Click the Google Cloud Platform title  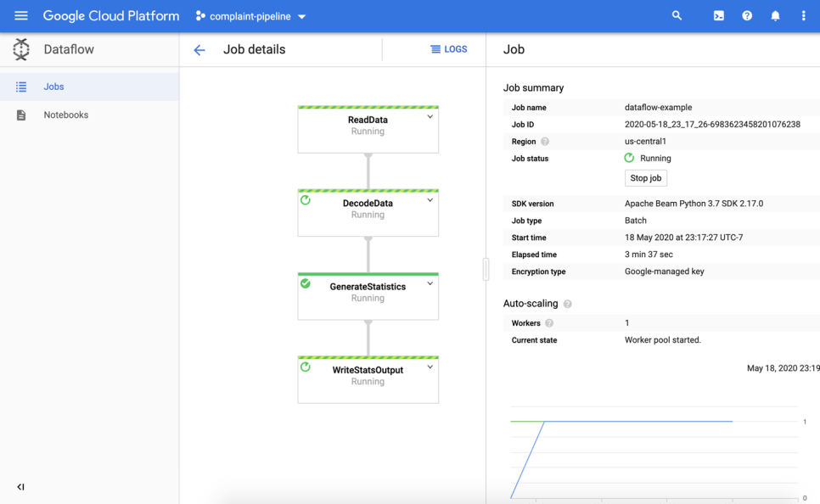point(111,15)
